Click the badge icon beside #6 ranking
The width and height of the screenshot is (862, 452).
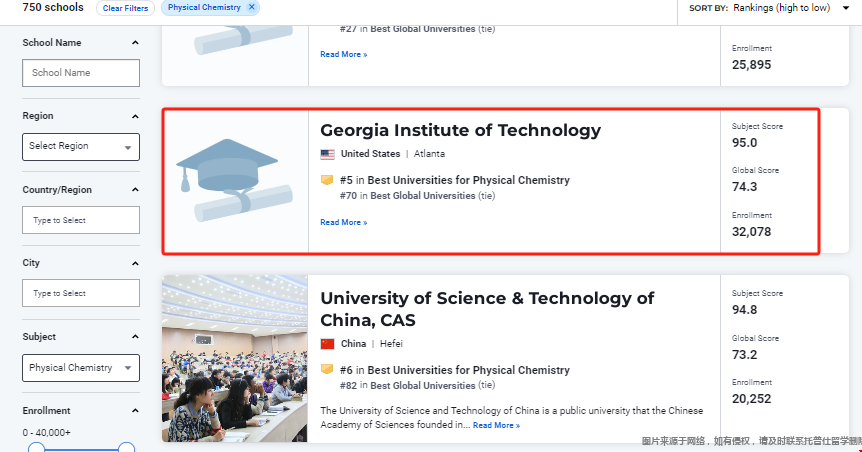click(327, 370)
